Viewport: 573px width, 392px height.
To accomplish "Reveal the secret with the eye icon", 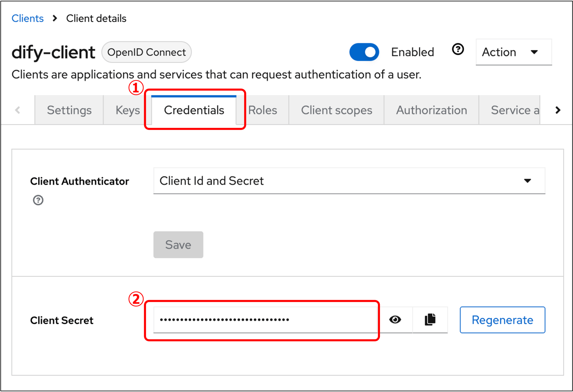I will coord(395,319).
